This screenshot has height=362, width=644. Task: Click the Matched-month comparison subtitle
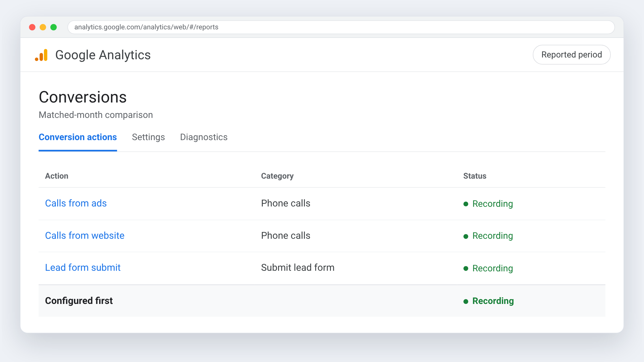tap(96, 115)
